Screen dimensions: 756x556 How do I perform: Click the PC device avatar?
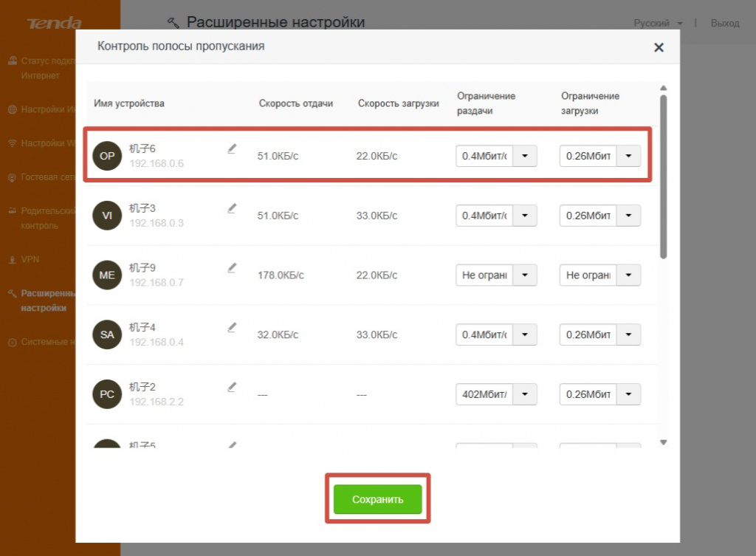pyautogui.click(x=107, y=394)
